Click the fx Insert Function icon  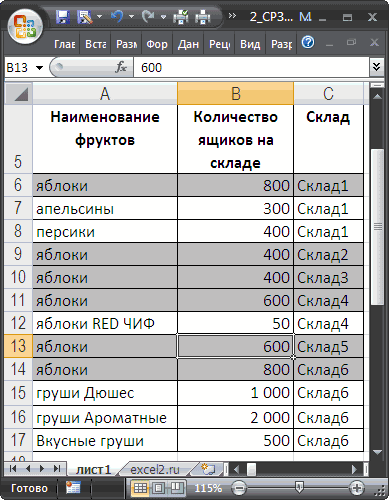(121, 68)
